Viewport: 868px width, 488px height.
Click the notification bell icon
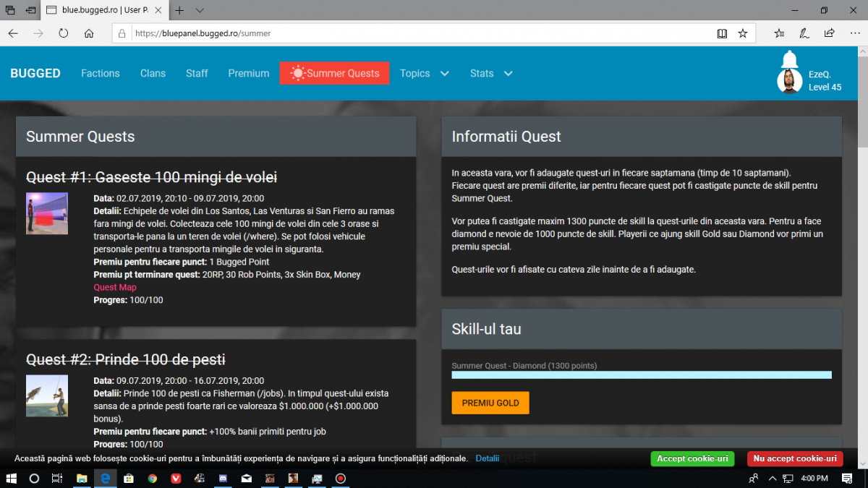click(x=789, y=59)
